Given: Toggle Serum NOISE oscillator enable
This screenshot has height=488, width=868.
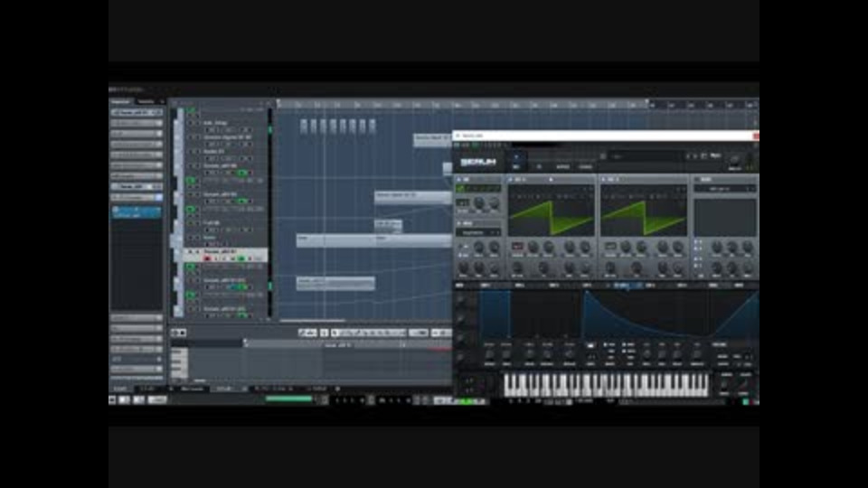Looking at the screenshot, I should 458,223.
